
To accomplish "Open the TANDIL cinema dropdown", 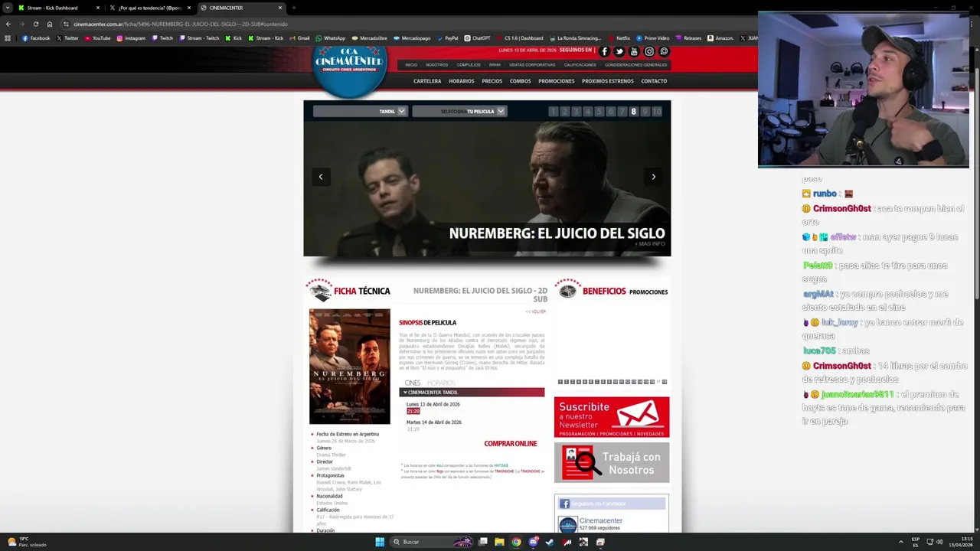I will (359, 111).
